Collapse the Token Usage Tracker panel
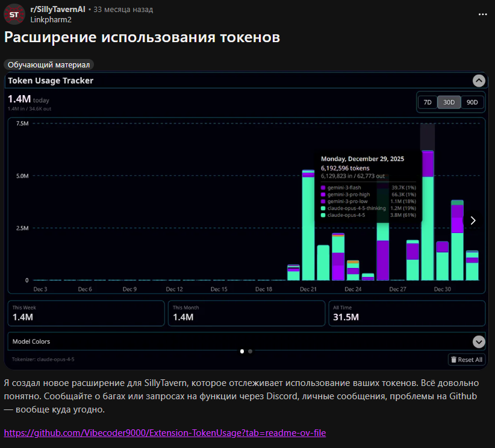The height and width of the screenshot is (448, 495). point(479,81)
